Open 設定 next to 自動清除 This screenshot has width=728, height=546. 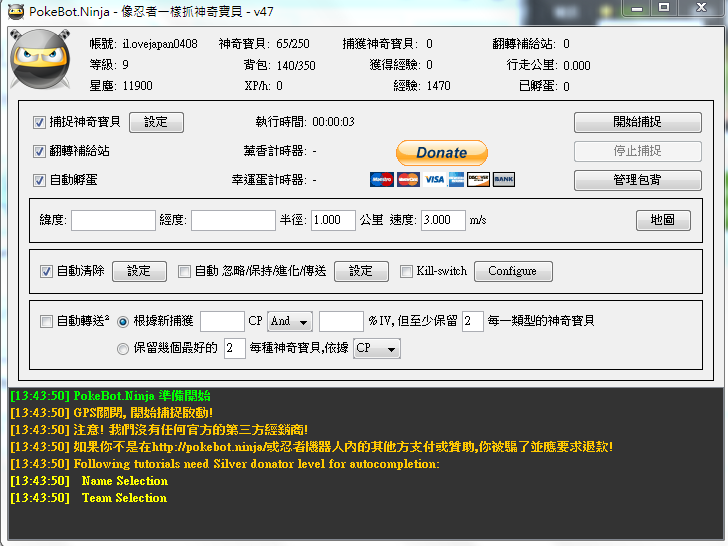click(139, 271)
